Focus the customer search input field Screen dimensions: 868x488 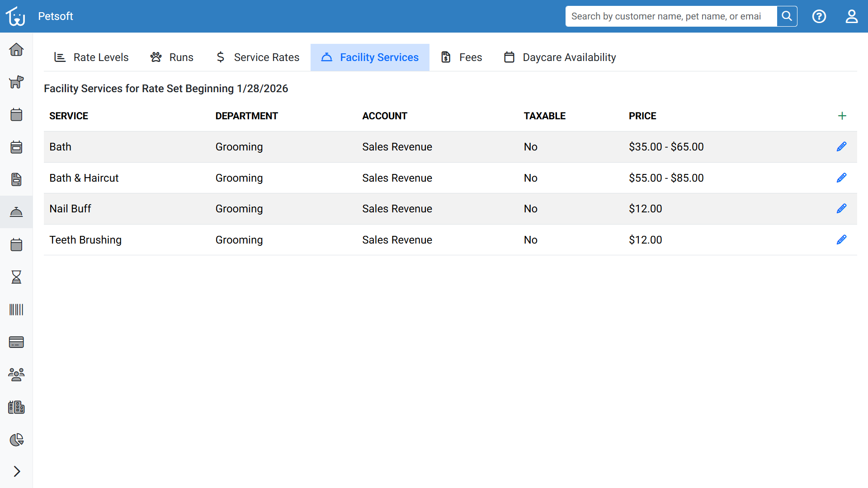pos(671,16)
